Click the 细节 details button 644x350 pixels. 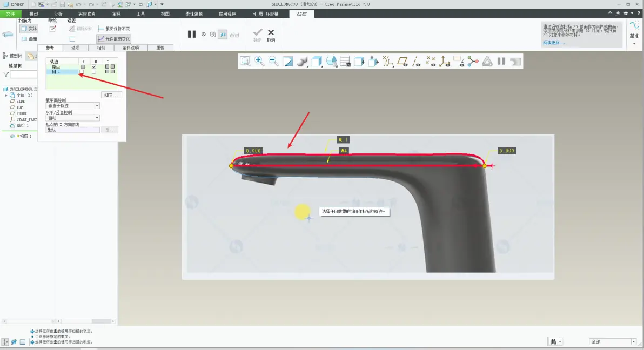(x=111, y=95)
